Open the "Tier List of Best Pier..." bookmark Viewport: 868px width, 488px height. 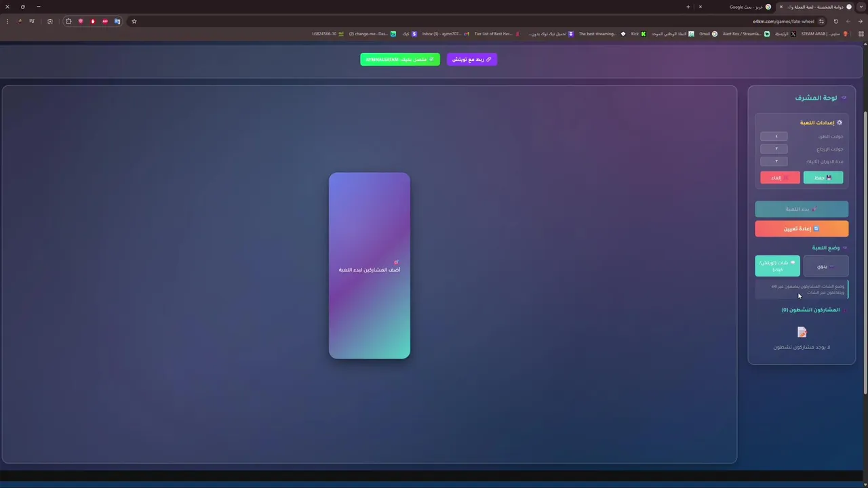point(497,34)
